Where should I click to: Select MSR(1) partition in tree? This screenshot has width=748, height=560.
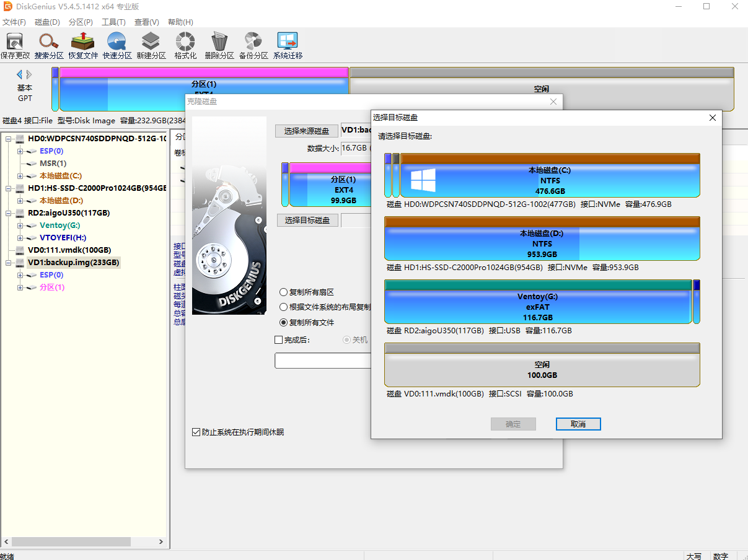click(x=53, y=164)
